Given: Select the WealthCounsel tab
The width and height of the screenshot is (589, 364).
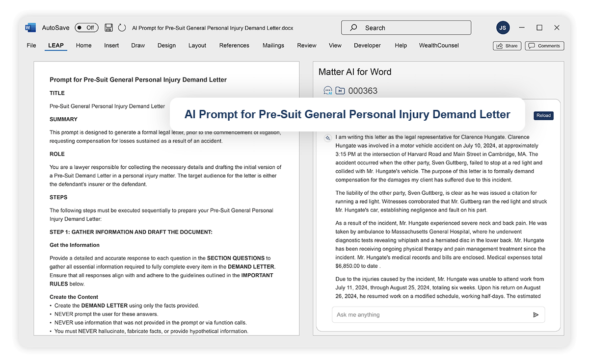Looking at the screenshot, I should click(439, 46).
